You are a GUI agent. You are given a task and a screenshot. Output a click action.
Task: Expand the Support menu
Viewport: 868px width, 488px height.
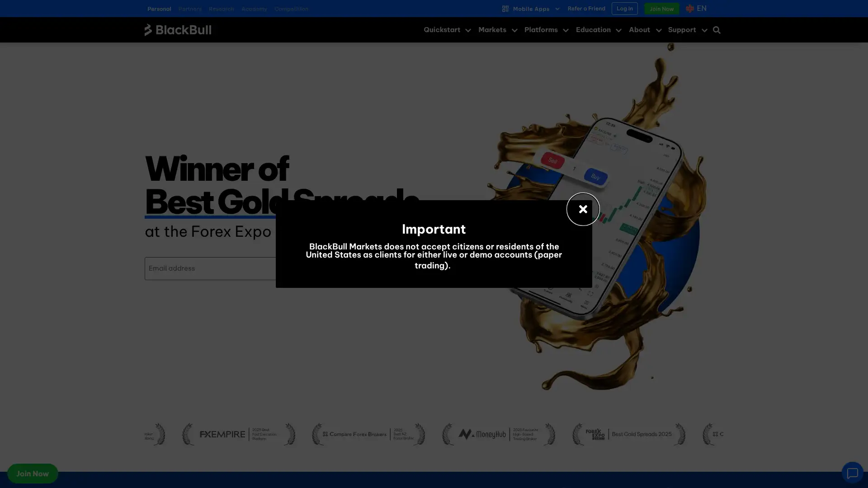pyautogui.click(x=687, y=30)
